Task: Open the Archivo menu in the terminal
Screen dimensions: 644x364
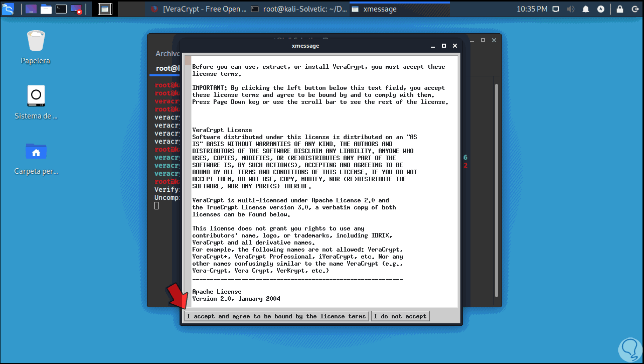Action: click(x=168, y=54)
